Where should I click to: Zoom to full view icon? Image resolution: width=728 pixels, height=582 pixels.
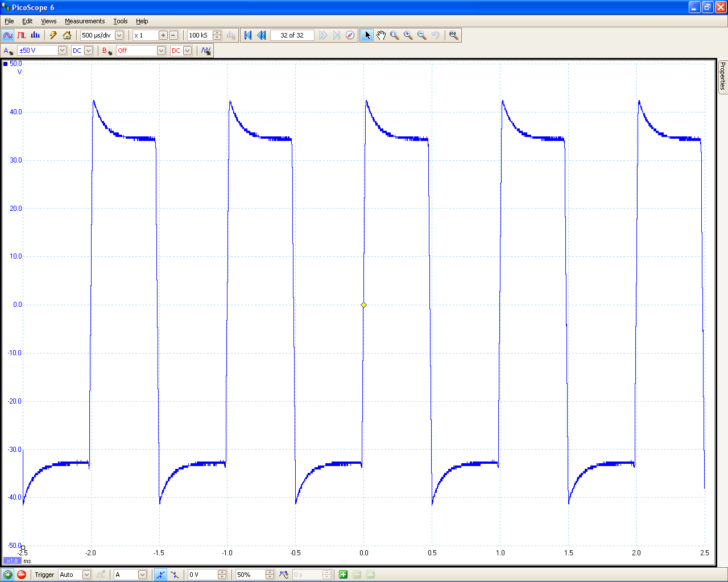[x=453, y=35]
